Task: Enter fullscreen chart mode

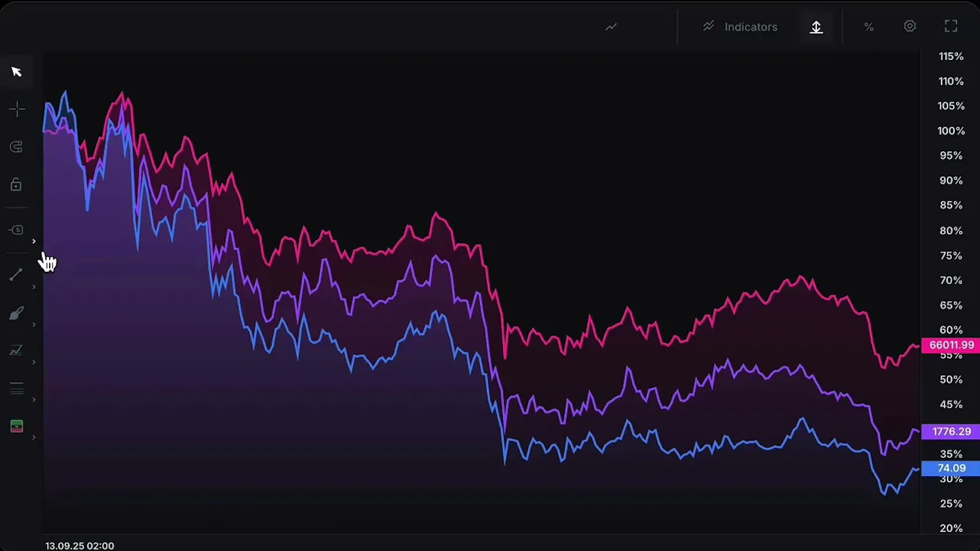Action: [951, 26]
